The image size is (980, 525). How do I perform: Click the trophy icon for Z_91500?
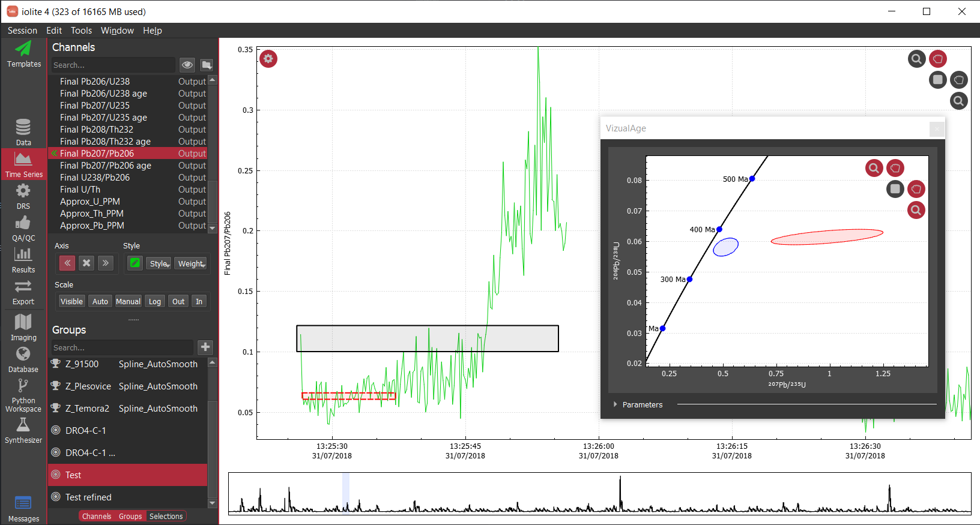click(56, 364)
